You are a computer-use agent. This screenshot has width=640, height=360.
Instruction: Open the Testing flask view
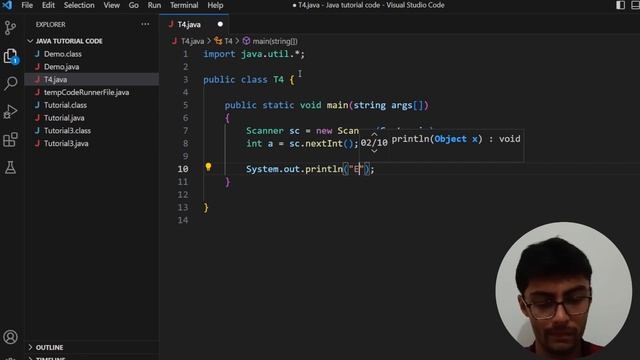[x=10, y=167]
